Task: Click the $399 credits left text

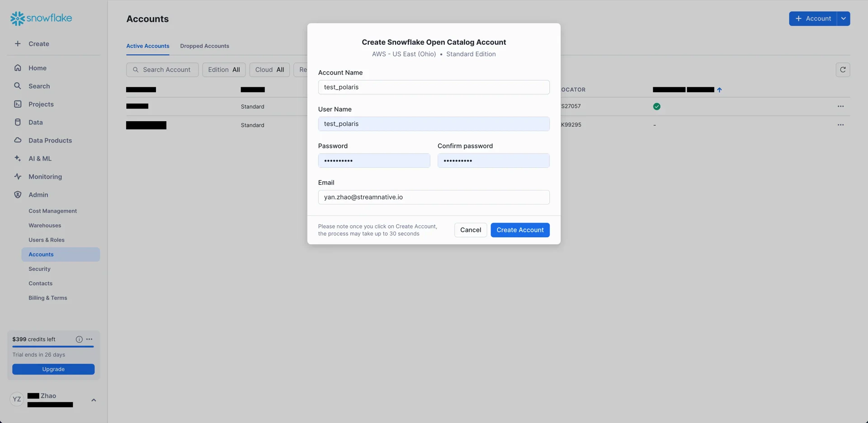Action: pos(34,339)
